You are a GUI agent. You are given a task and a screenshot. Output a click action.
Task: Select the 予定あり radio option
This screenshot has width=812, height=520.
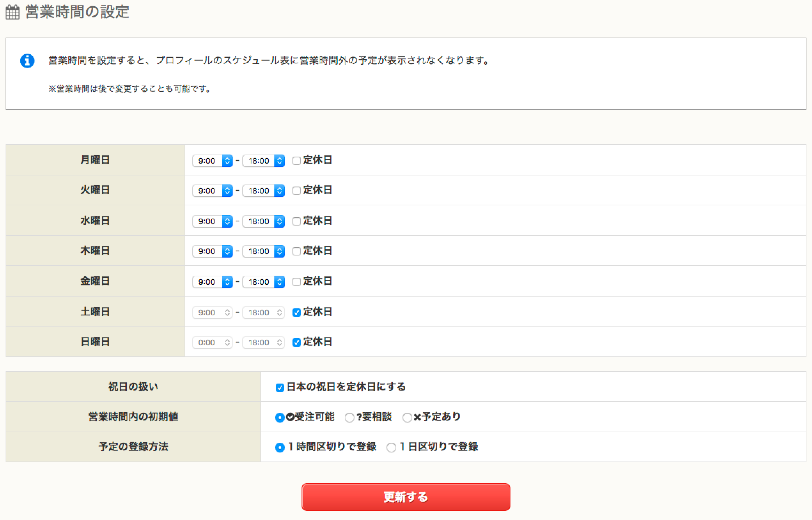tap(407, 418)
